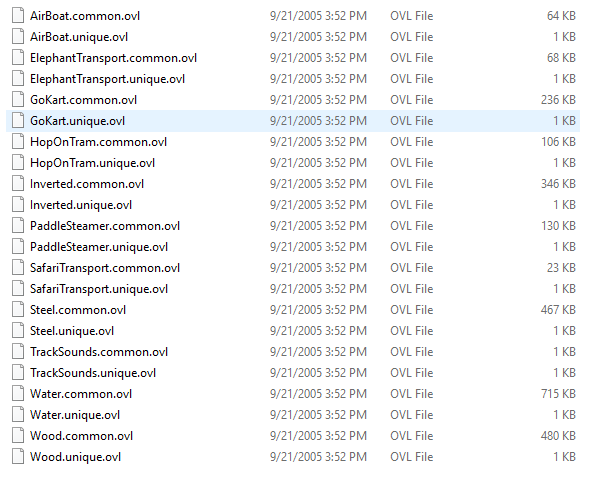Select the file name HopOnTram.common.ovl
Image resolution: width=602 pixels, height=485 pixels.
98,142
